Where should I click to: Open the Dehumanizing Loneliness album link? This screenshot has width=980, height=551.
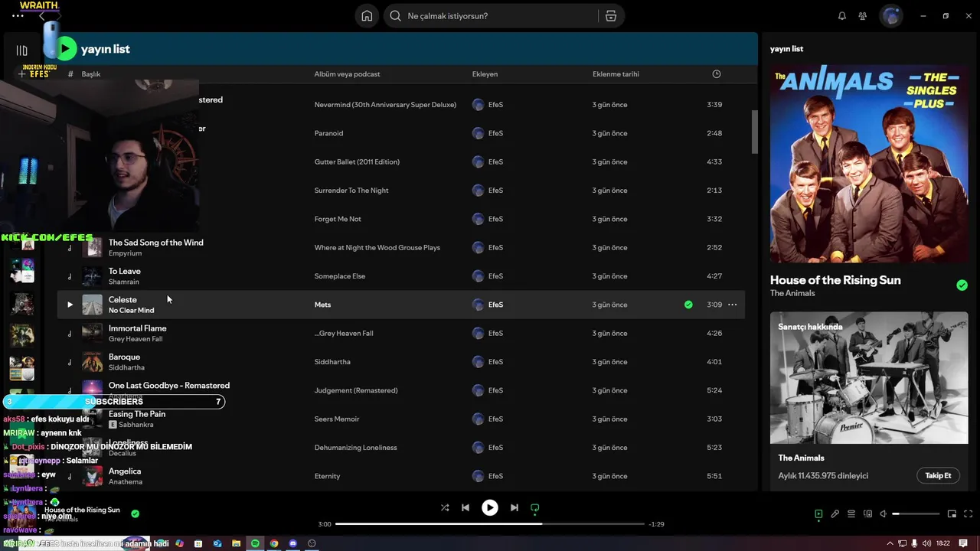coord(355,448)
